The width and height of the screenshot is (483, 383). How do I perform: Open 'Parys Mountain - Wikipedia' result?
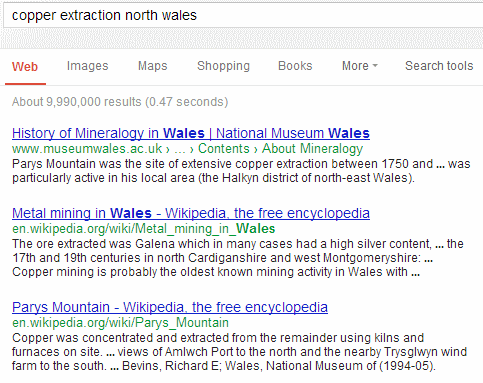(170, 307)
